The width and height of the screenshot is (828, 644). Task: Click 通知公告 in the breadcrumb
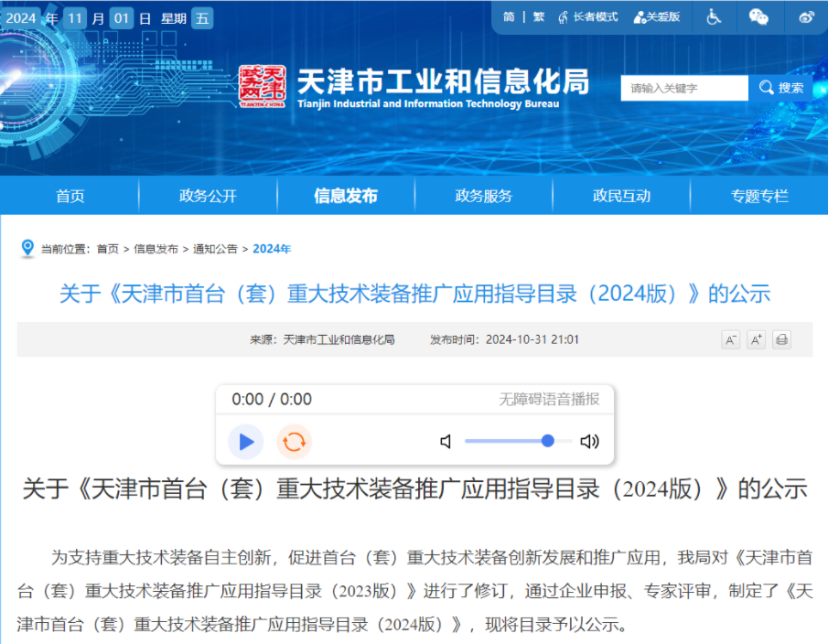[215, 249]
